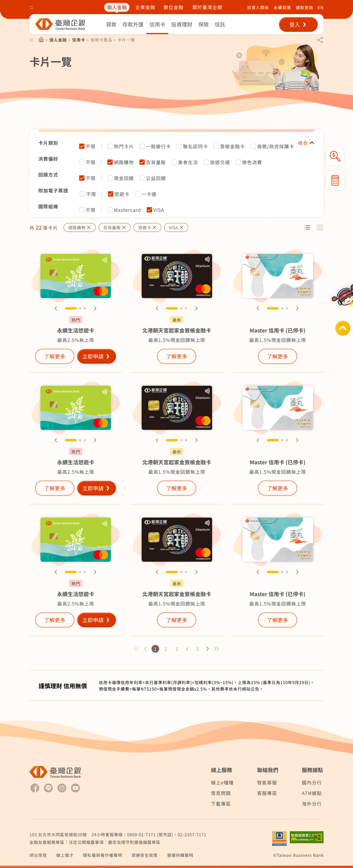Click the first 北港朝天宮 card thumbnail
Image resolution: width=353 pixels, height=868 pixels.
[x=176, y=276]
